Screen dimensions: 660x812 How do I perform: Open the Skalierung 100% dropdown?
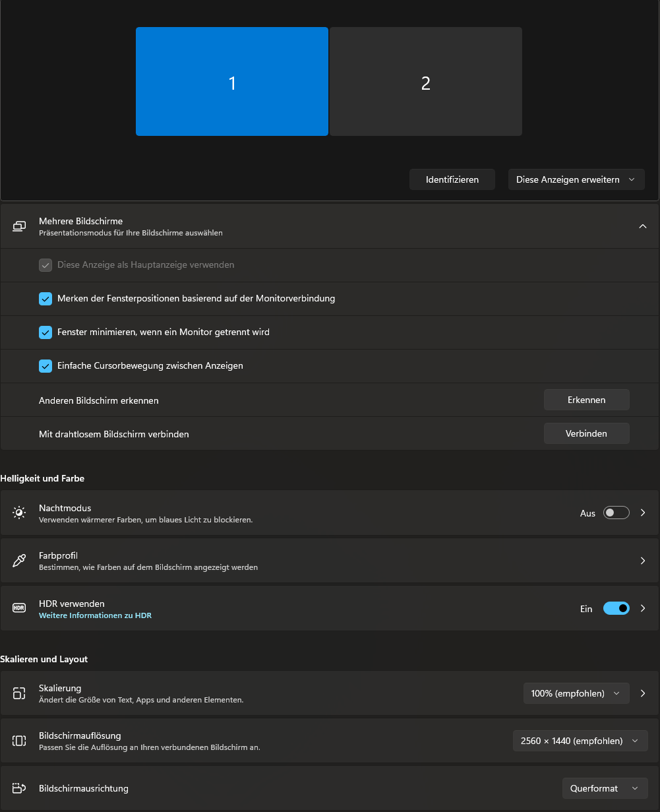coord(576,693)
